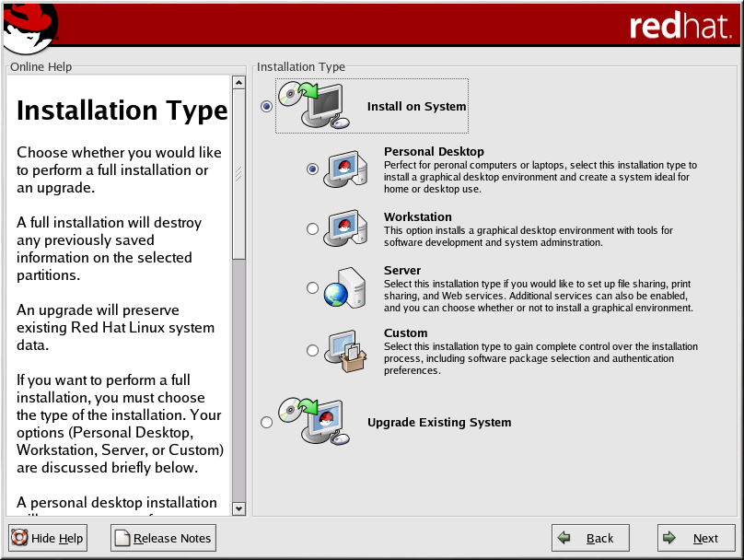The width and height of the screenshot is (744, 560).
Task: Choose the Server installation radio button
Action: (x=313, y=288)
